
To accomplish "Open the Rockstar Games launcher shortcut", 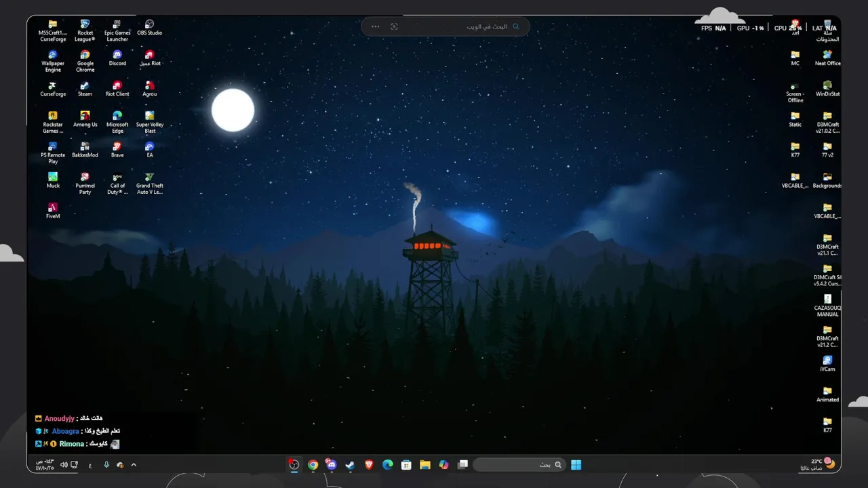I will [53, 123].
